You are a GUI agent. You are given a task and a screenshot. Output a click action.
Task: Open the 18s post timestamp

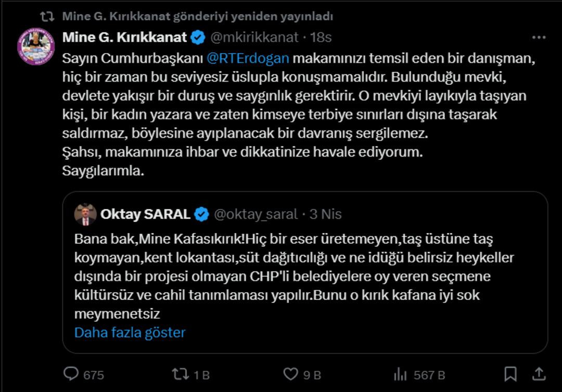321,37
